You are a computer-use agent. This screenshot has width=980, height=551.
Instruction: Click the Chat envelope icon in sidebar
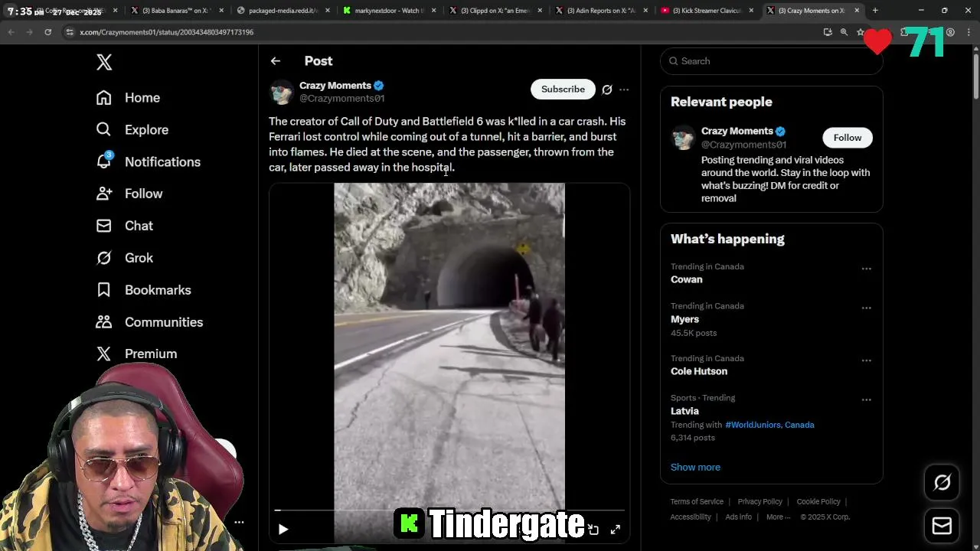click(104, 226)
